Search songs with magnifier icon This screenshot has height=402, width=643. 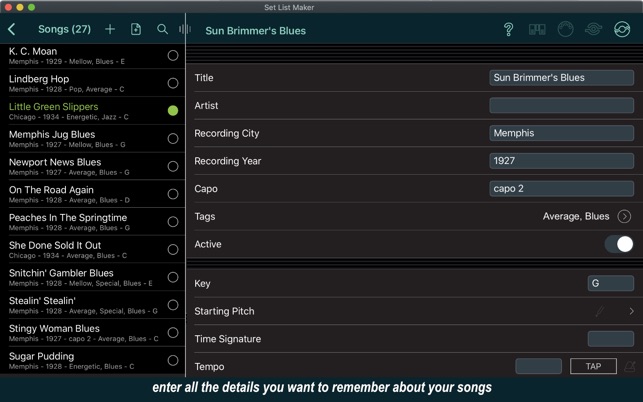(162, 29)
